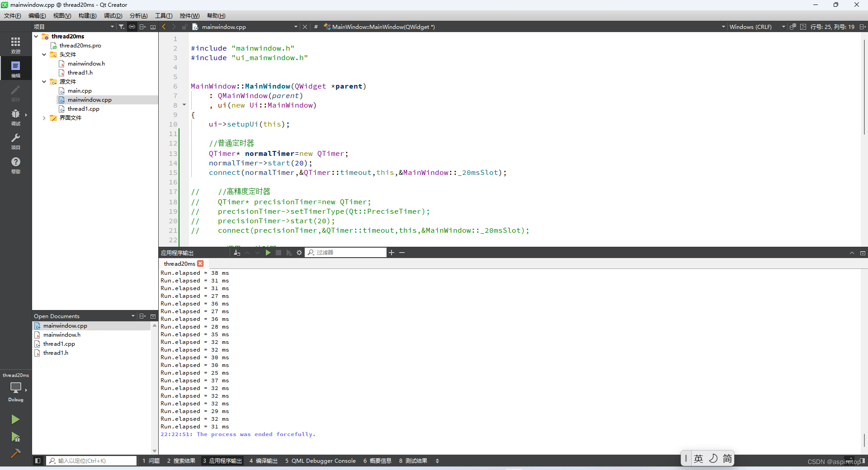Collapse the 源文件 sources folder
868x470 pixels.
(44, 81)
